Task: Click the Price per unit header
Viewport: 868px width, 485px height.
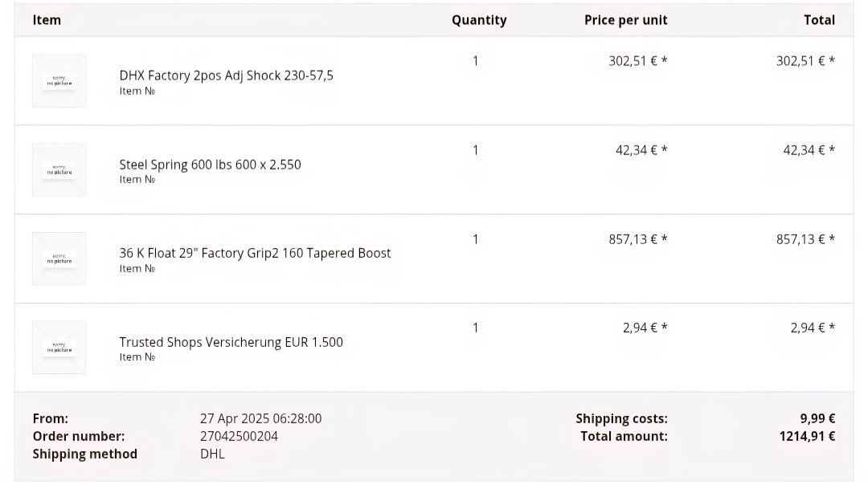Action: coord(625,20)
